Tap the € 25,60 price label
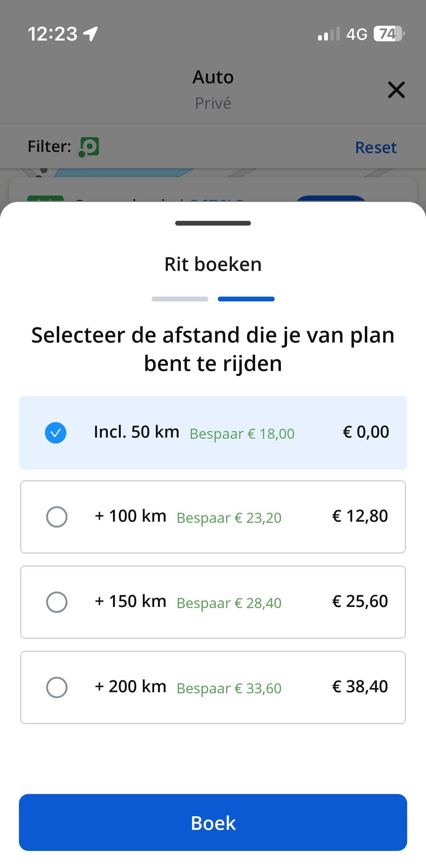The width and height of the screenshot is (426, 868). coord(360,601)
